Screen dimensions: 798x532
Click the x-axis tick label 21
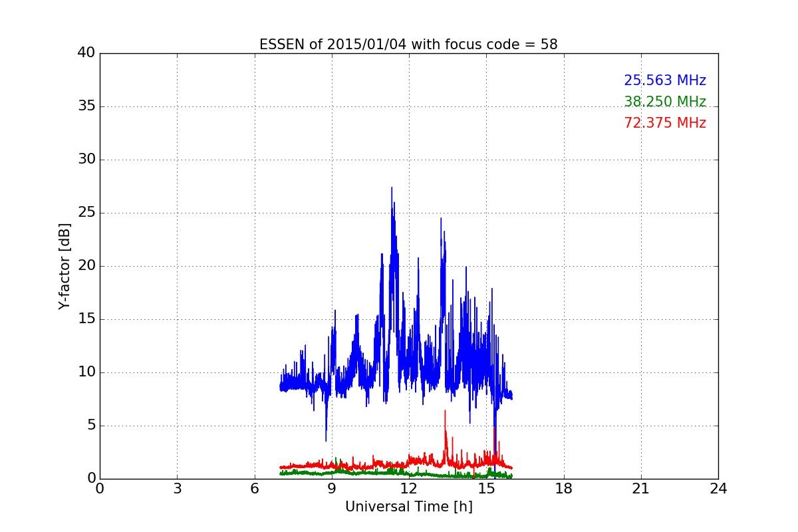point(641,488)
